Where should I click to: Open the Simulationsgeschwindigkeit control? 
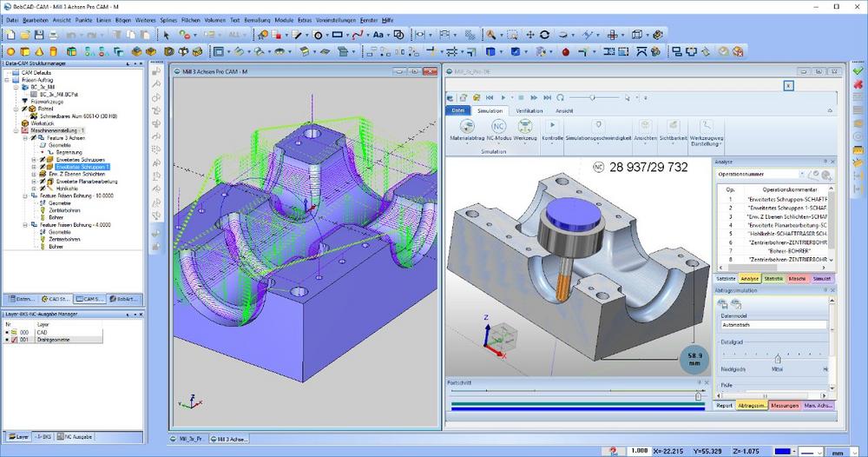[598, 130]
